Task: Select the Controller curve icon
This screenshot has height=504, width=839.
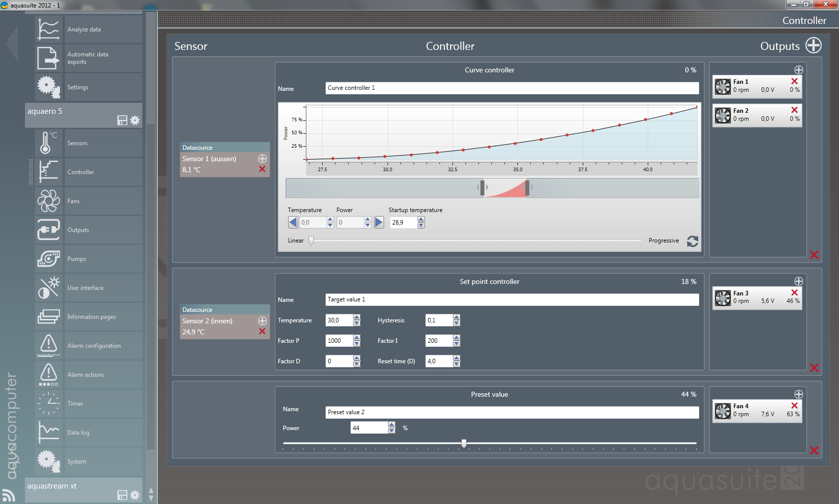Action: pyautogui.click(x=48, y=172)
